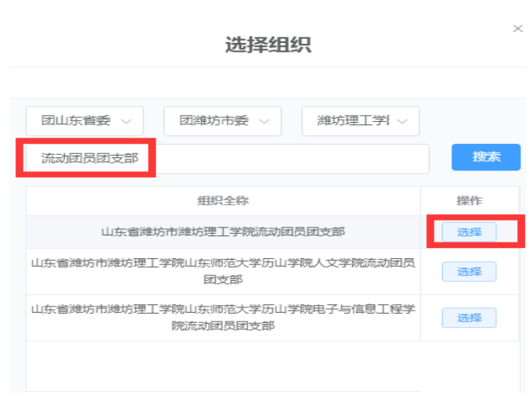Close the 选择组织 dialog with the X icon

click(x=517, y=29)
